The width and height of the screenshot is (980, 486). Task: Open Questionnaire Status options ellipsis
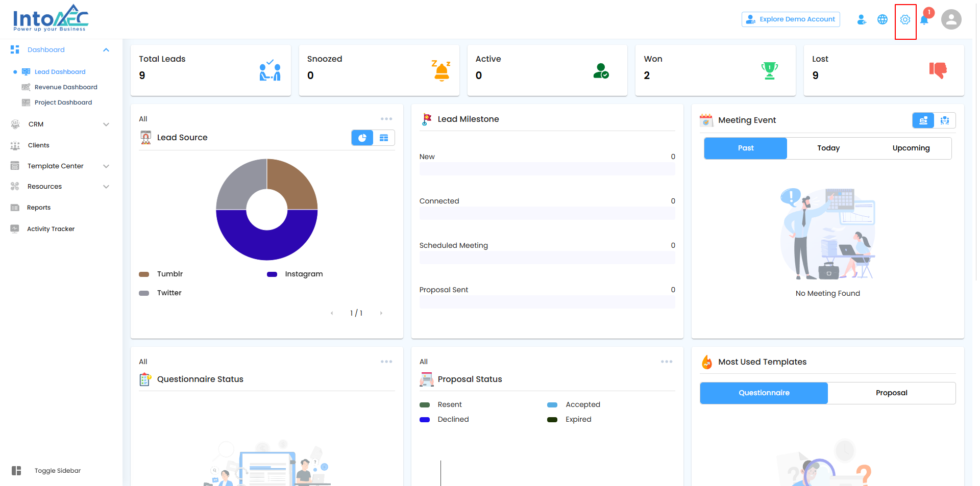coord(386,362)
